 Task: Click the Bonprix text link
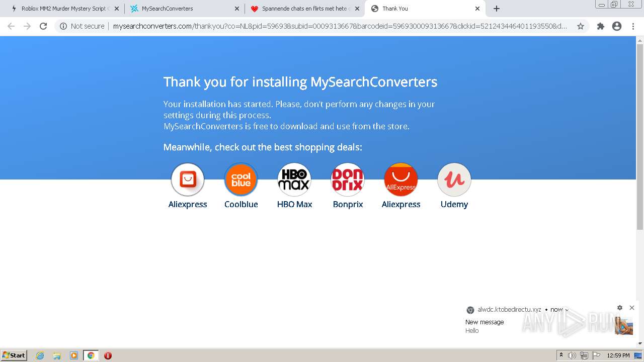(348, 204)
